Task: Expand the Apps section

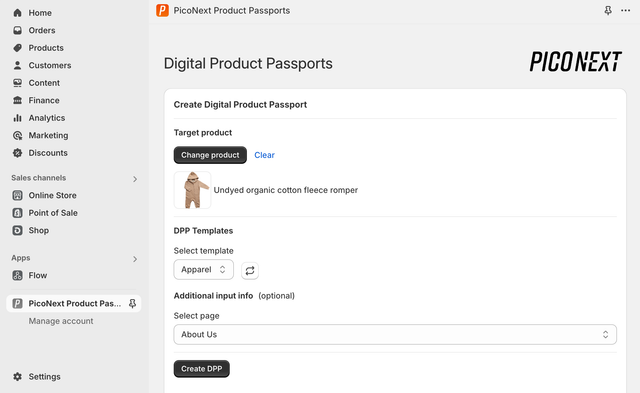Action: (135, 259)
